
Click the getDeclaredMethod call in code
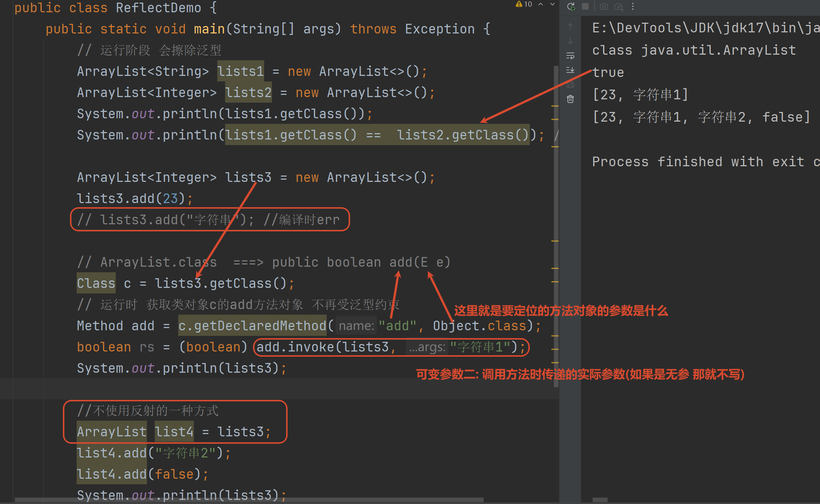tap(260, 326)
